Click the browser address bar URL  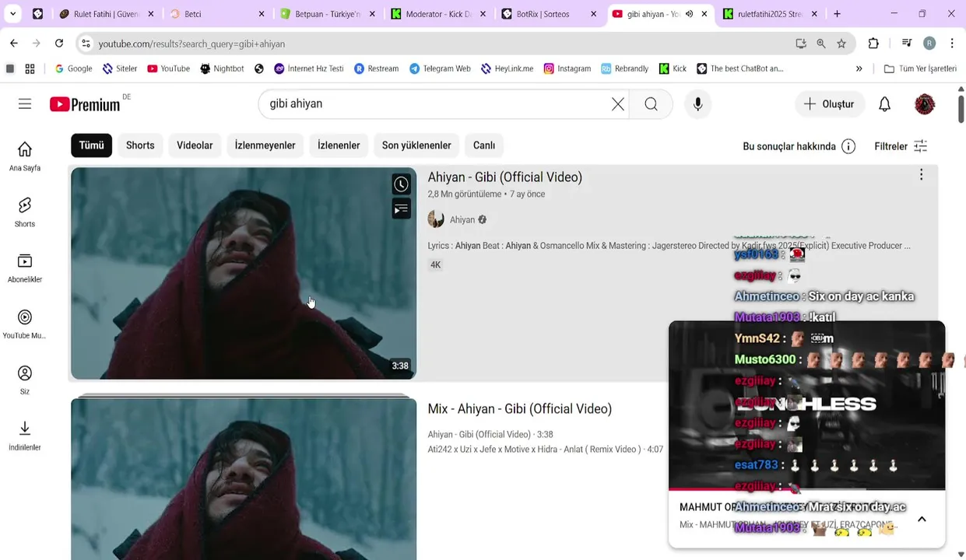(191, 44)
